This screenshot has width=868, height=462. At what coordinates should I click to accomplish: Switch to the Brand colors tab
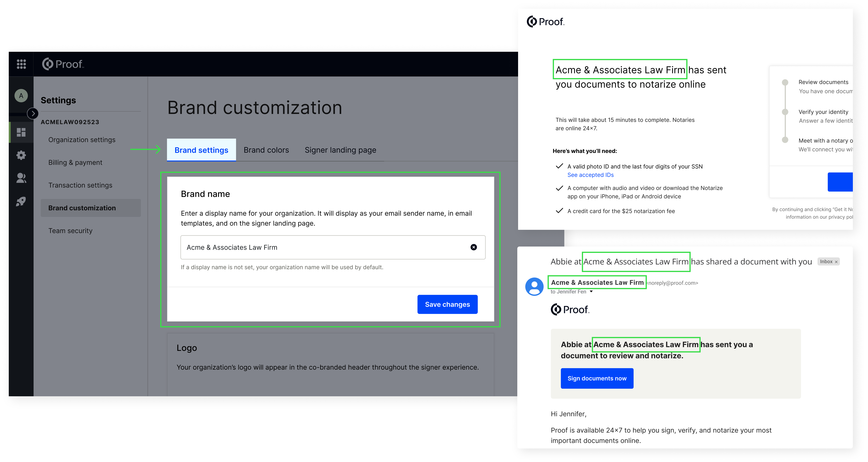[x=266, y=150]
